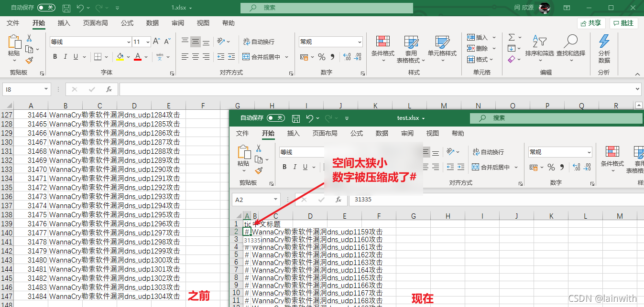Open the font name dropdown 等线 in 1.xlsx
644x307 pixels.
click(x=129, y=42)
